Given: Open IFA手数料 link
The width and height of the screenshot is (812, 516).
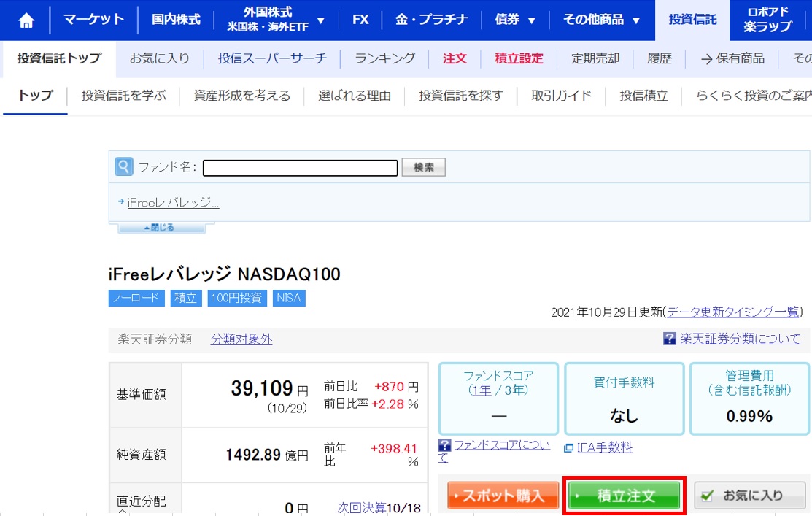Looking at the screenshot, I should tap(604, 447).
